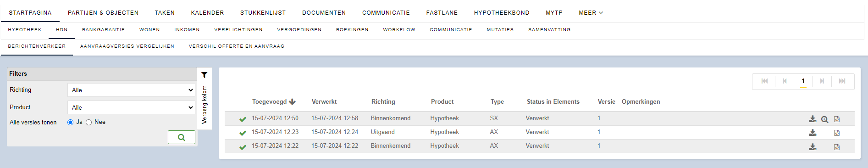Go to first page of results
This screenshot has height=168, width=868.
click(764, 81)
